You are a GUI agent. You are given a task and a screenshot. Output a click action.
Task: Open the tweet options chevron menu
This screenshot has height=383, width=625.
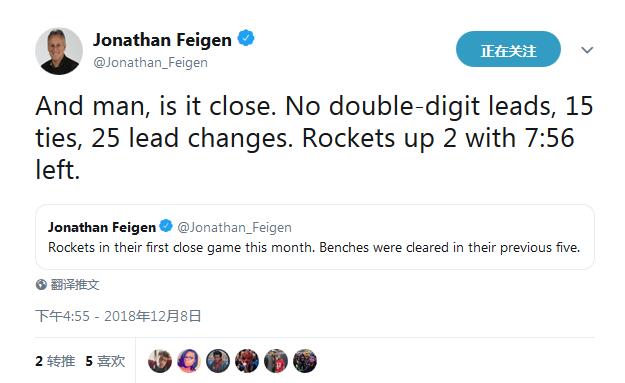587,50
